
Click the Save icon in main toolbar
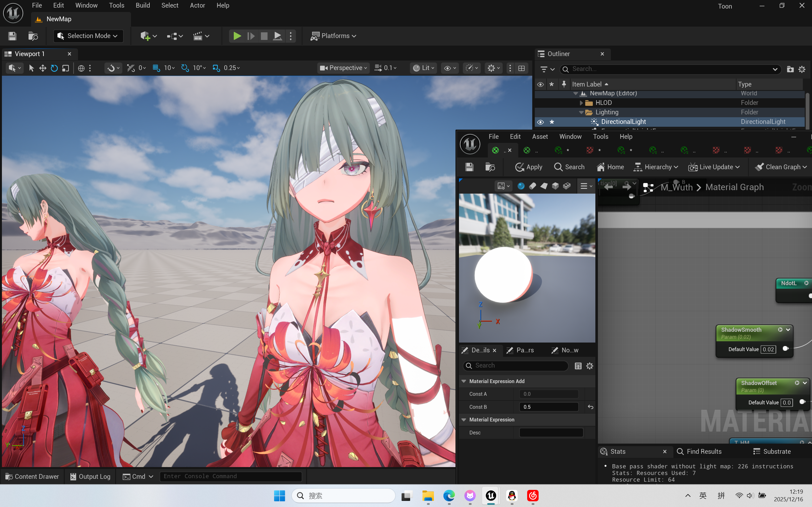(x=12, y=36)
